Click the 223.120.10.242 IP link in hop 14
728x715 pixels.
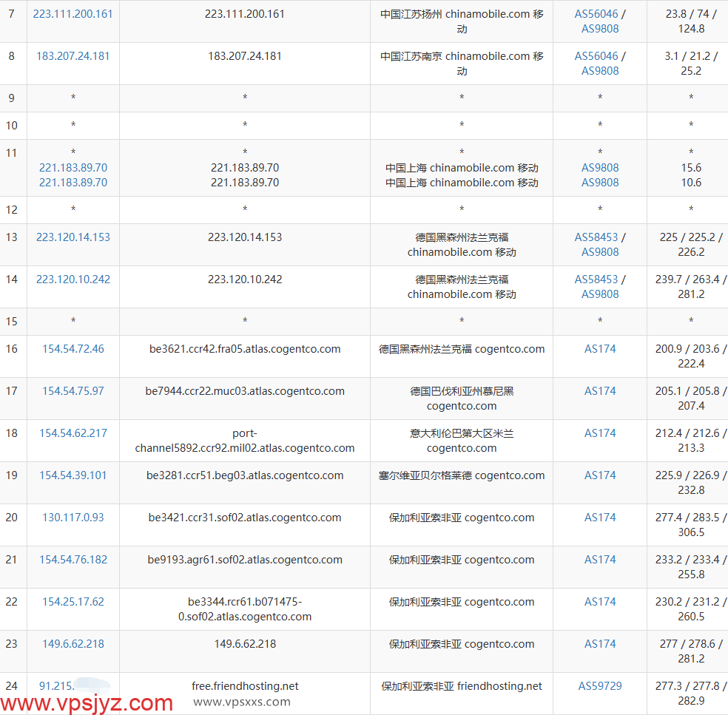pyautogui.click(x=73, y=279)
